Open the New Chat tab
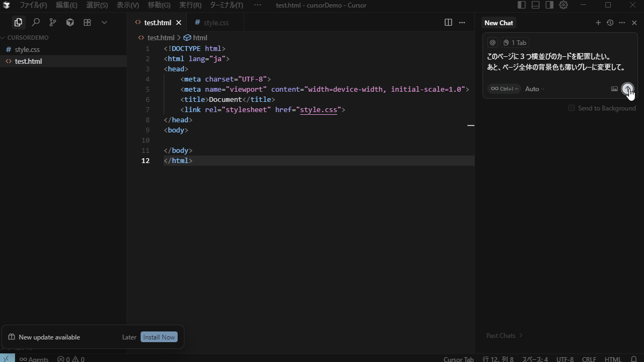The image size is (644, 362). pyautogui.click(x=499, y=23)
